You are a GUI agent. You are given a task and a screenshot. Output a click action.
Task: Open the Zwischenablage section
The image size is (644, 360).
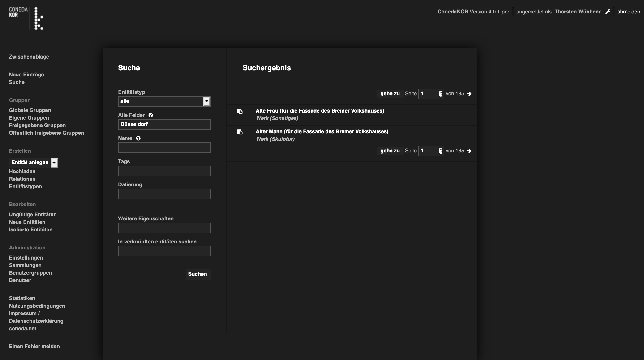29,57
